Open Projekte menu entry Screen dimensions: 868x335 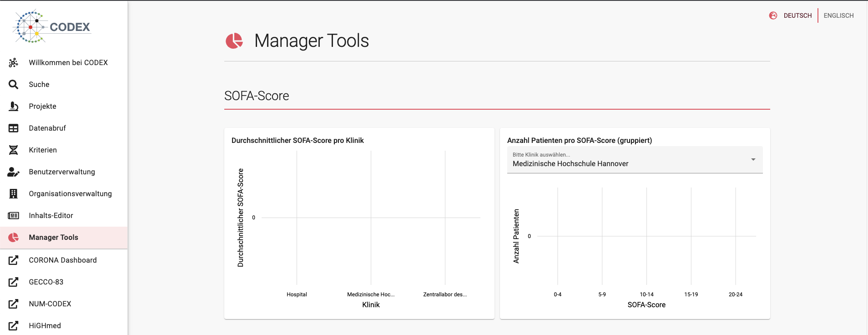click(64, 107)
